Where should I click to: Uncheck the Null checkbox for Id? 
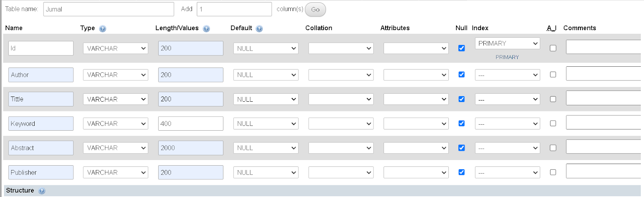click(x=462, y=48)
